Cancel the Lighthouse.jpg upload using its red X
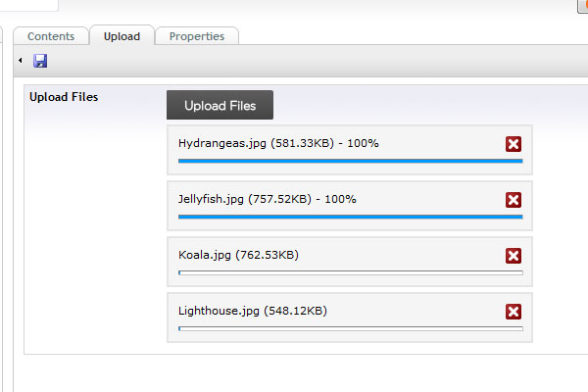The height and width of the screenshot is (392, 588). pos(513,312)
